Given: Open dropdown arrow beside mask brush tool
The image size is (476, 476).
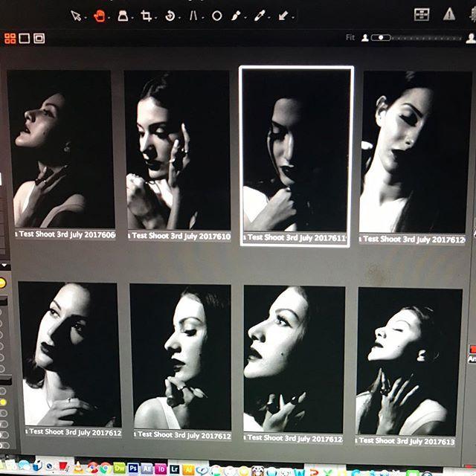Looking at the screenshot, I should [x=245, y=18].
